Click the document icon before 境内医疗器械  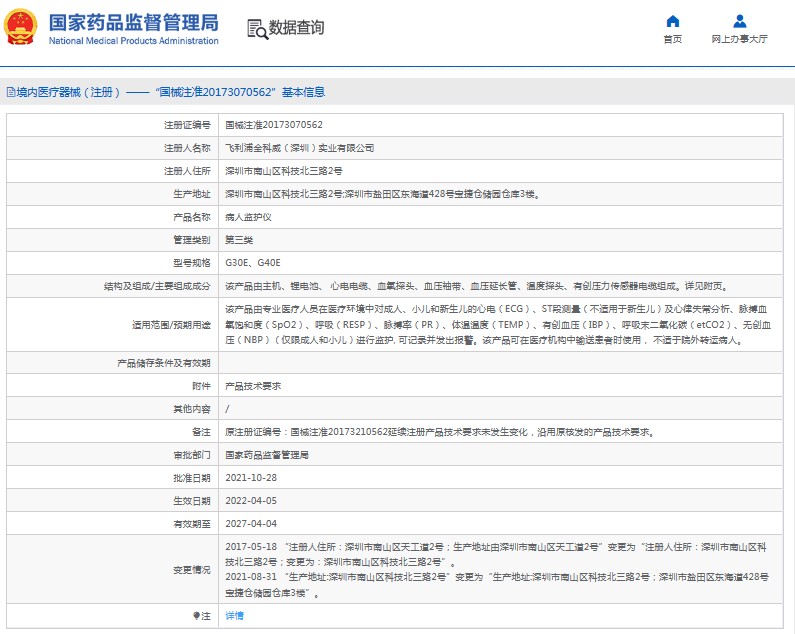(10, 92)
